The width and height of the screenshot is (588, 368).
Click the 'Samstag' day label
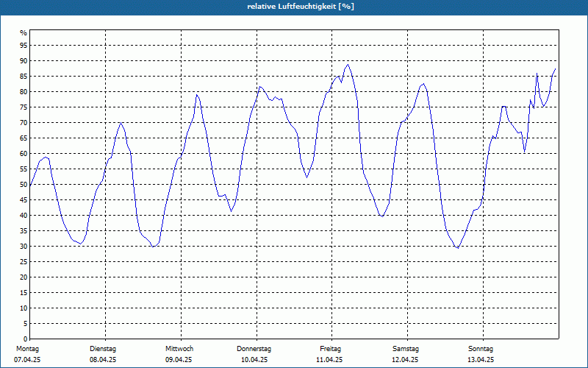click(x=406, y=349)
